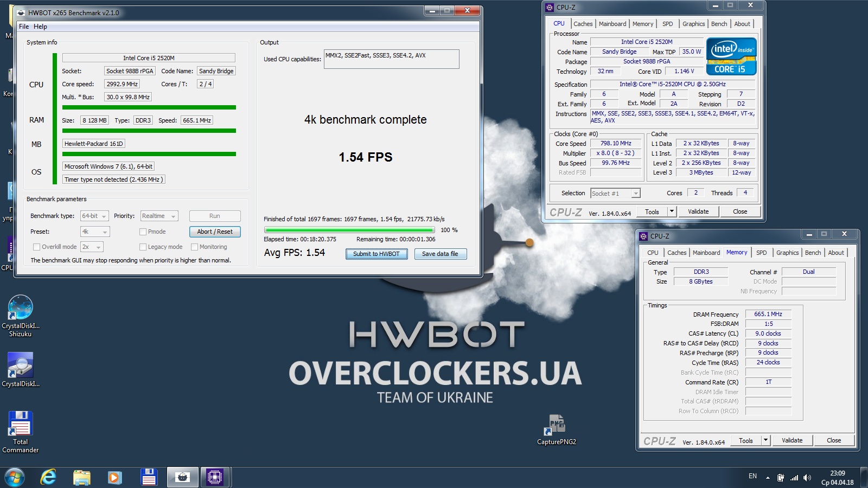Switch to Caches tab in upper CPU-Z

point(583,24)
